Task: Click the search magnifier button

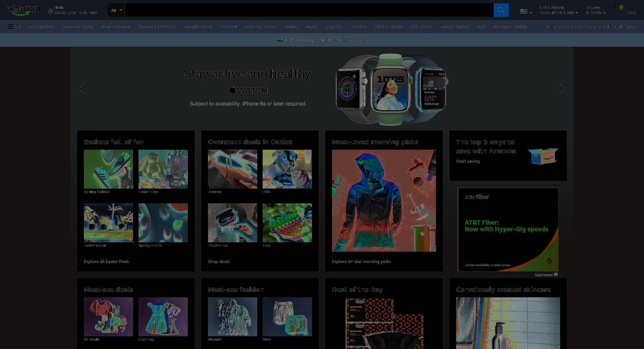Action: tap(501, 10)
